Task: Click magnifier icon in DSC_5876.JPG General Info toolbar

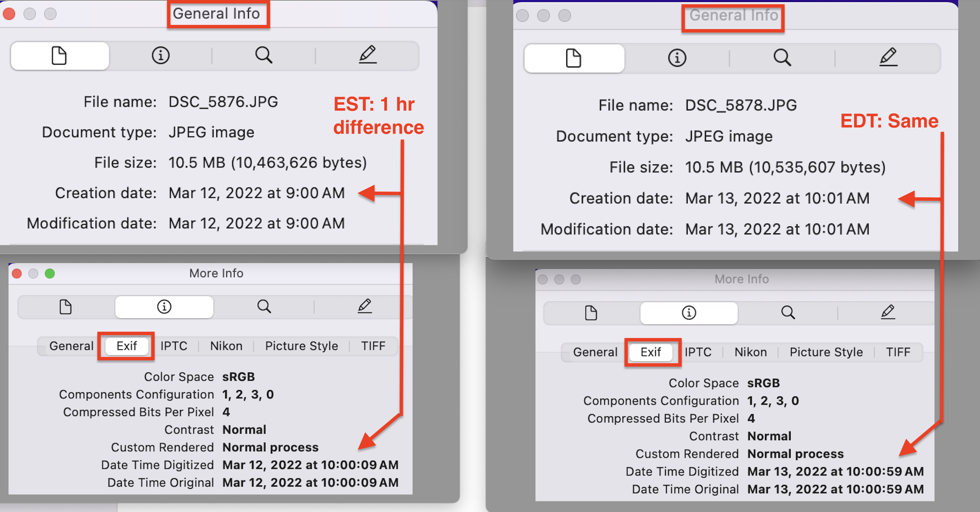Action: (264, 56)
